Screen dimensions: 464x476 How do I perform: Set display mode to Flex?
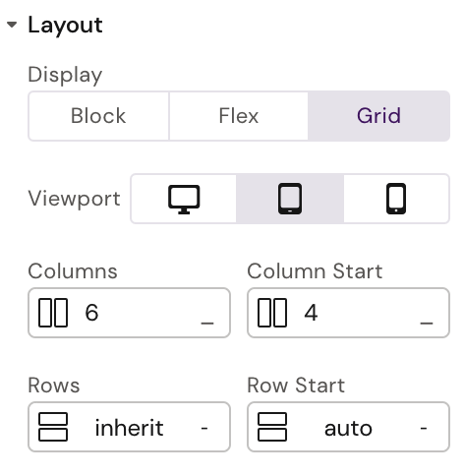tap(239, 116)
